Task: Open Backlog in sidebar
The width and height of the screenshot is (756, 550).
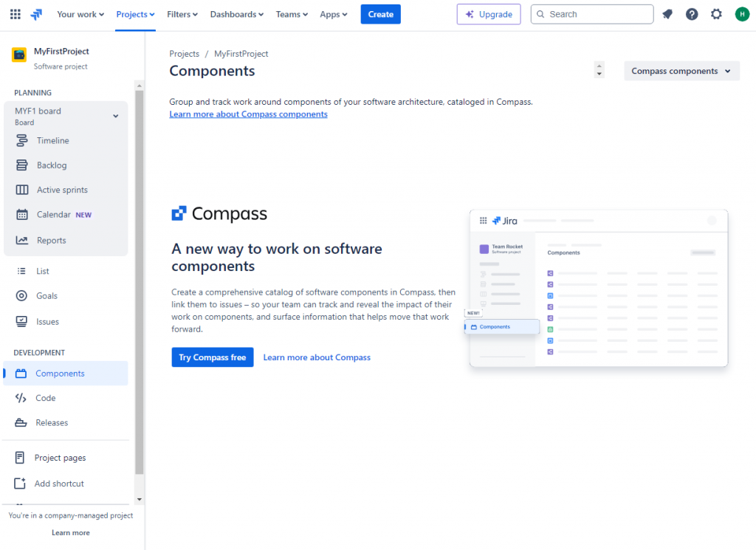Action: pos(66,165)
